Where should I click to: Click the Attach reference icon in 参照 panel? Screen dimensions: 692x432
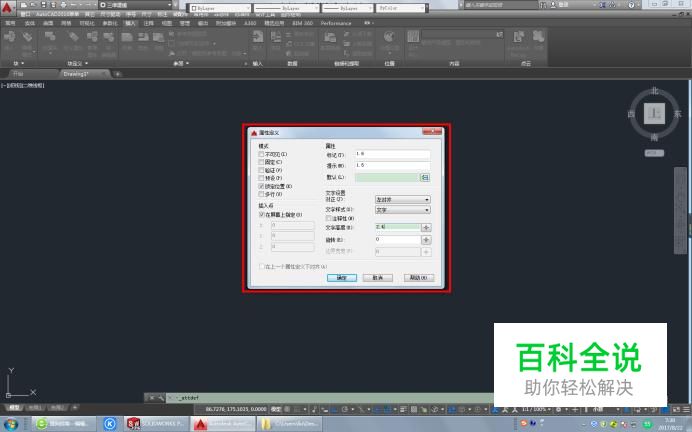[128, 38]
